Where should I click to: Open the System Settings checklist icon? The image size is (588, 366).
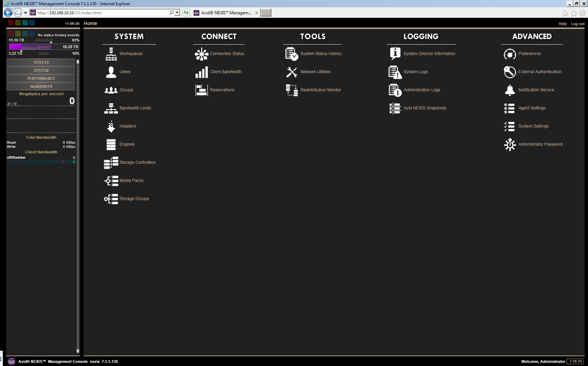point(509,126)
